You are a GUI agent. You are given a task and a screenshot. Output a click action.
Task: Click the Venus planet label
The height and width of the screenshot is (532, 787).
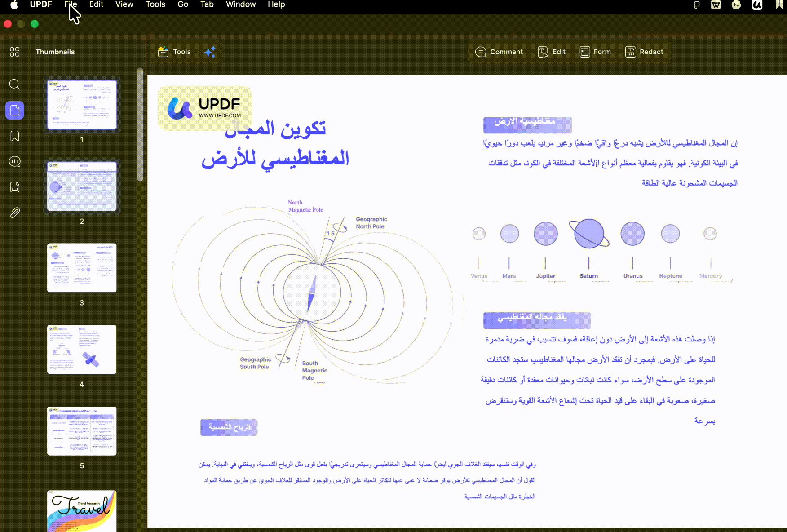tap(479, 276)
